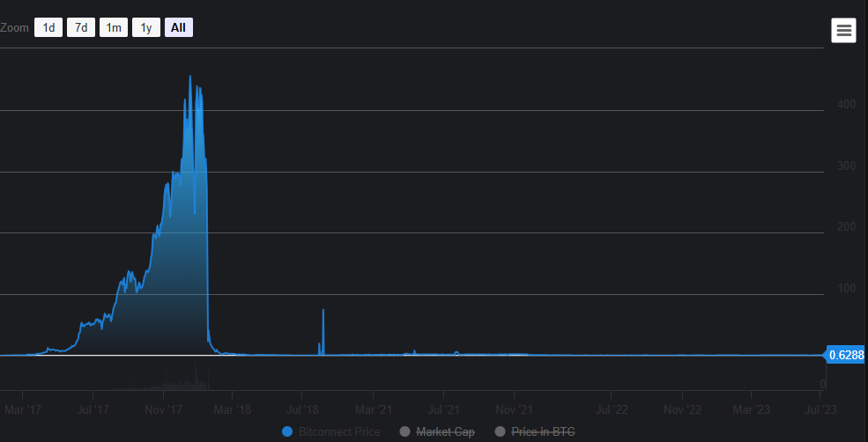This screenshot has height=442, width=868.
Task: Enable the Market Cap series label
Action: tap(445, 431)
